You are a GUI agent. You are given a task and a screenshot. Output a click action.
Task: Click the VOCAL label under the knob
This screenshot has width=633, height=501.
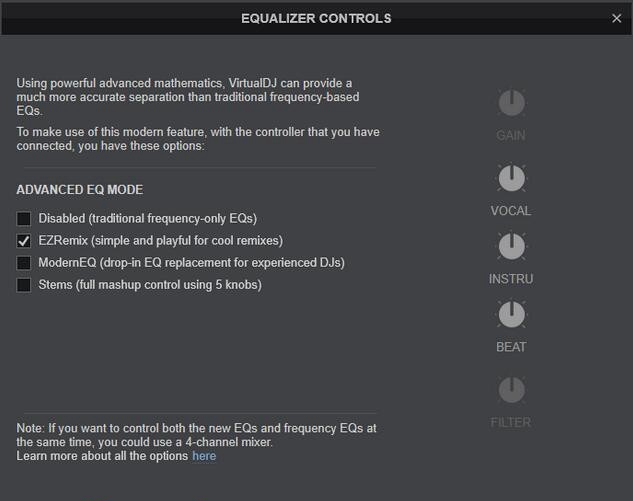(x=511, y=211)
